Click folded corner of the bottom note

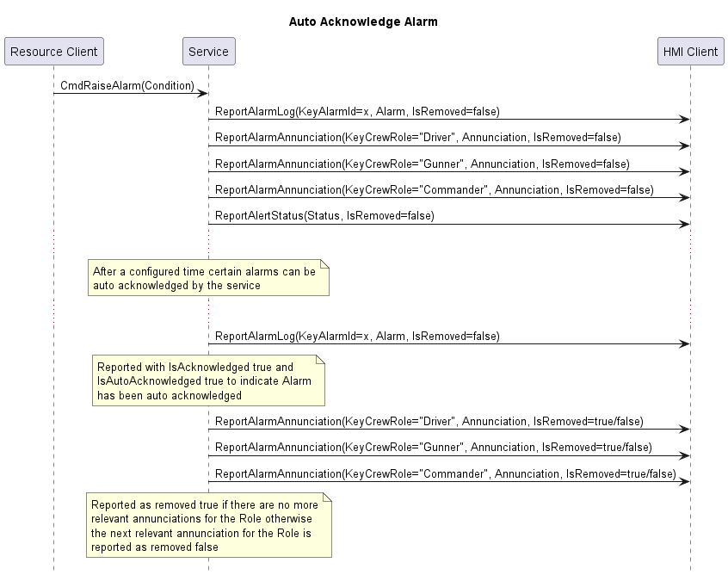(x=327, y=498)
